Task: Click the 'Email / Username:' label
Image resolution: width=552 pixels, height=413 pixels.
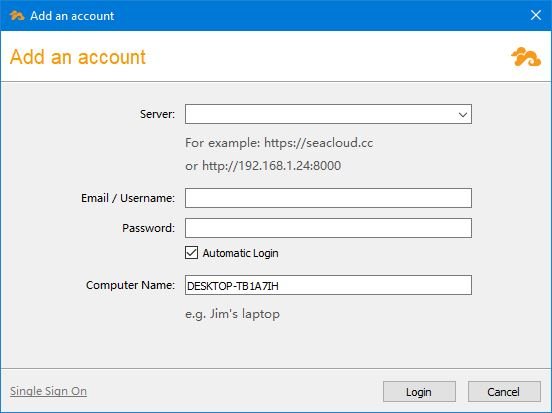Action: tap(128, 198)
